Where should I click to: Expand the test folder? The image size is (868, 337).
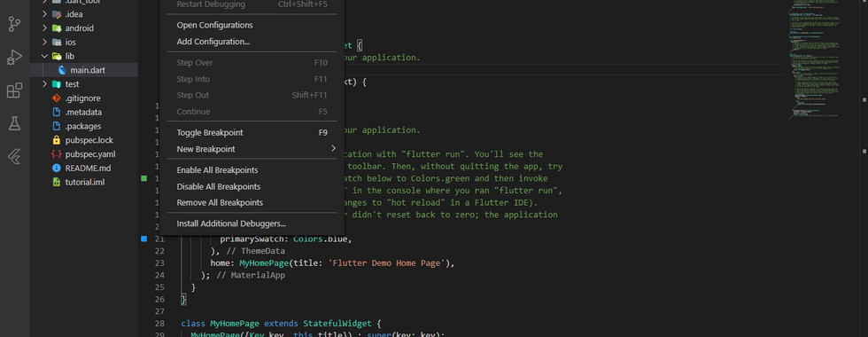point(44,84)
